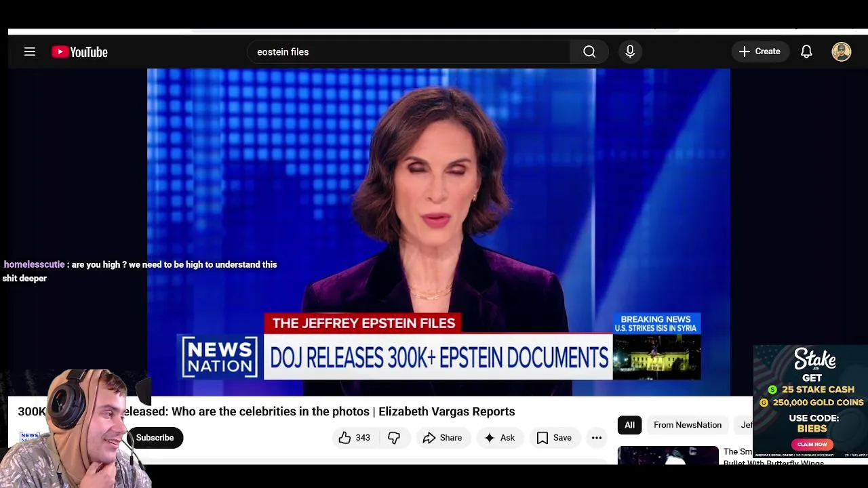This screenshot has height=488, width=868.
Task: Select the 'From NewsNation' filter chip
Action: (x=688, y=425)
